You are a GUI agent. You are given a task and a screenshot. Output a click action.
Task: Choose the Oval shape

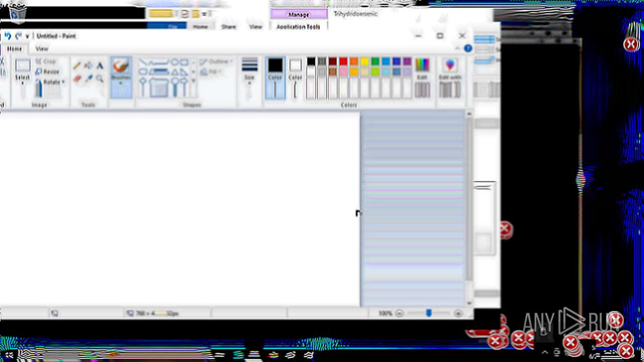tap(175, 62)
